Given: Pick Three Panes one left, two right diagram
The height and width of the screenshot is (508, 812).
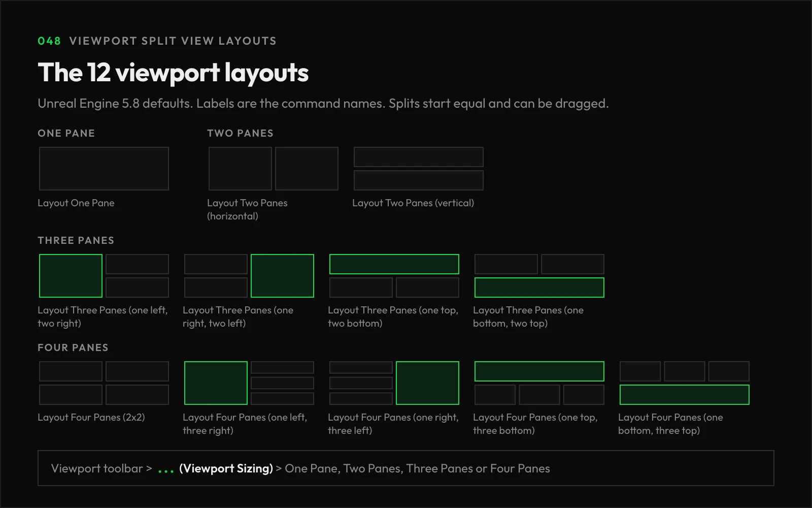Looking at the screenshot, I should pyautogui.click(x=104, y=276).
